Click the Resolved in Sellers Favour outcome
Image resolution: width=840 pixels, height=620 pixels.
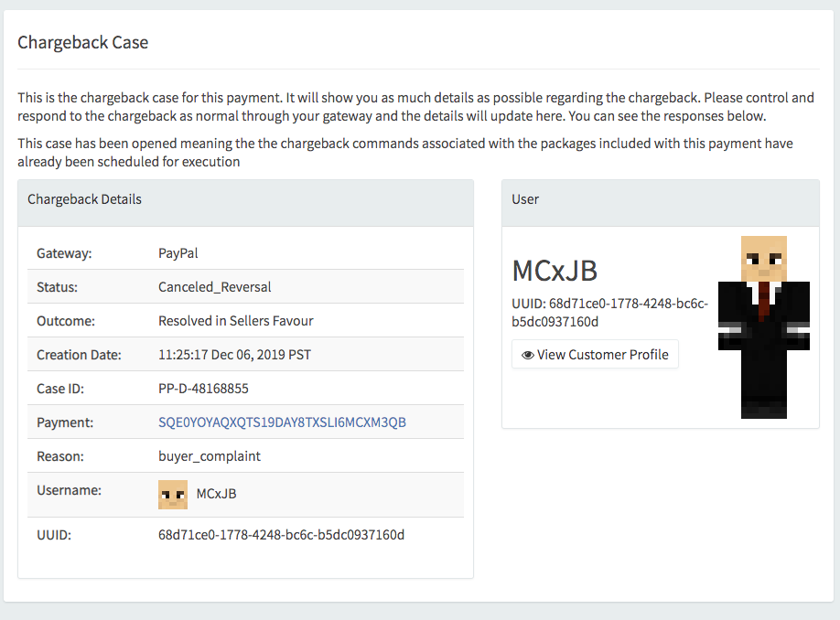pyautogui.click(x=236, y=321)
